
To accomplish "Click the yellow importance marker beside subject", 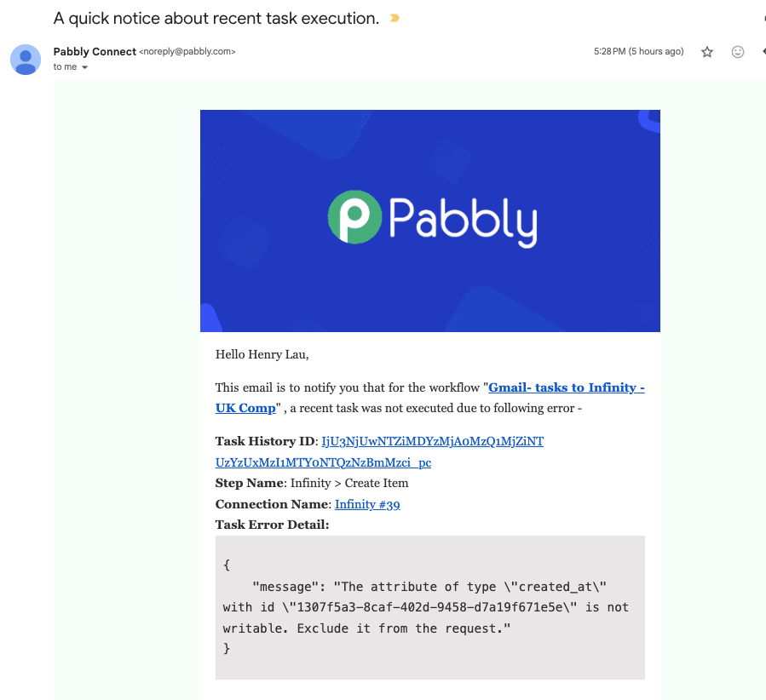I will [x=395, y=18].
